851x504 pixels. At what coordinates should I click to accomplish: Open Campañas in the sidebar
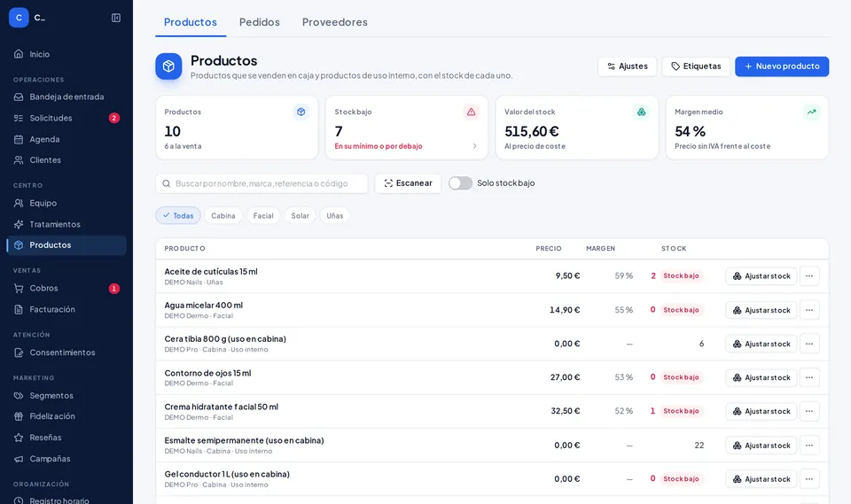66,459
